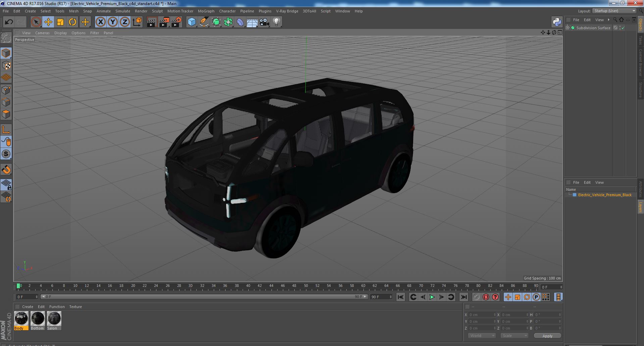Viewport: 644px width, 346px height.
Task: Activate the Rotate tool
Action: click(72, 22)
